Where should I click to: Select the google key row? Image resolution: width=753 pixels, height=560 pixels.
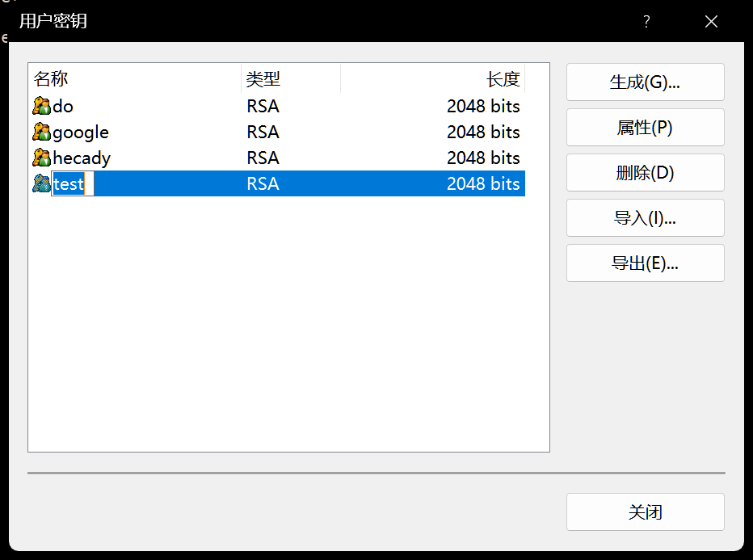pyautogui.click(x=81, y=132)
